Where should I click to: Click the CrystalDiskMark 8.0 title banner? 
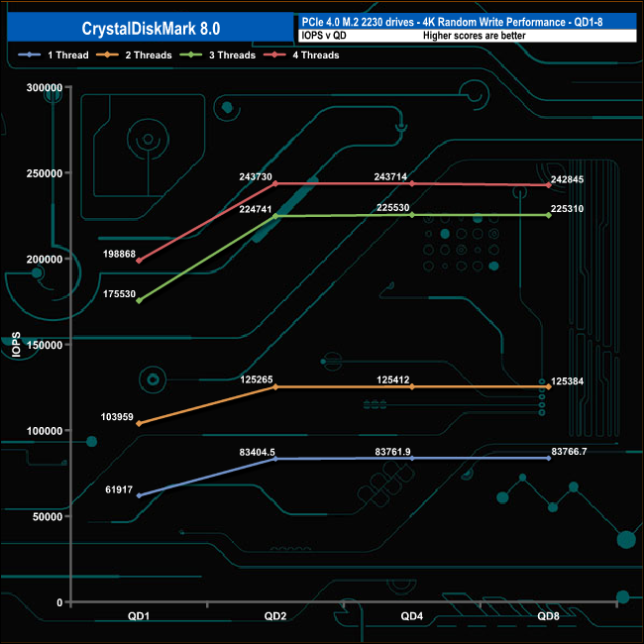coord(151,28)
